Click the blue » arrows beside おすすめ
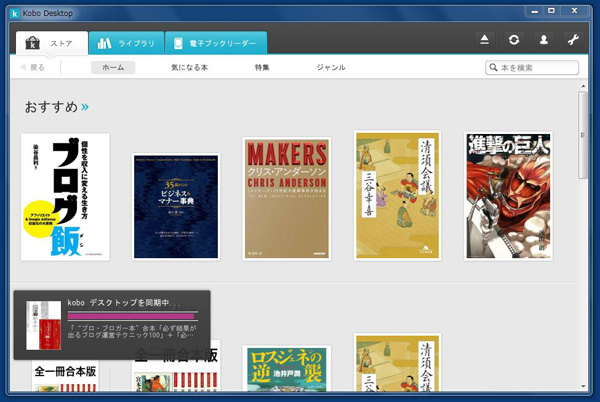600x402 pixels. (x=85, y=107)
